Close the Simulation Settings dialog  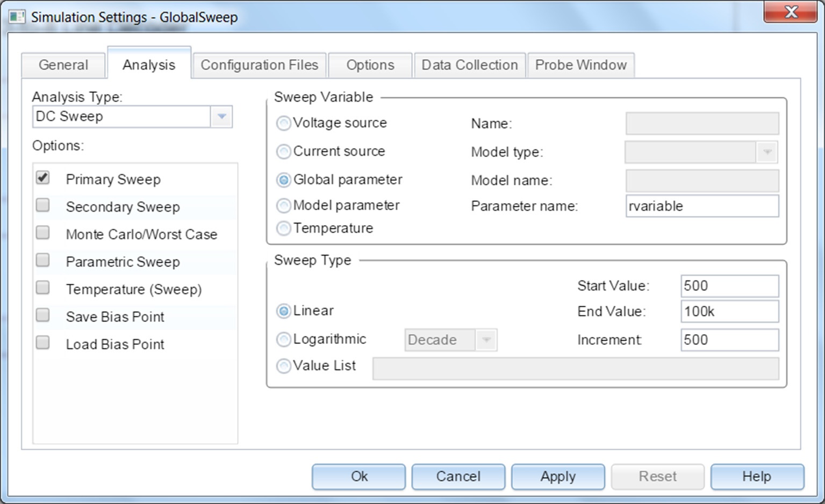[790, 13]
